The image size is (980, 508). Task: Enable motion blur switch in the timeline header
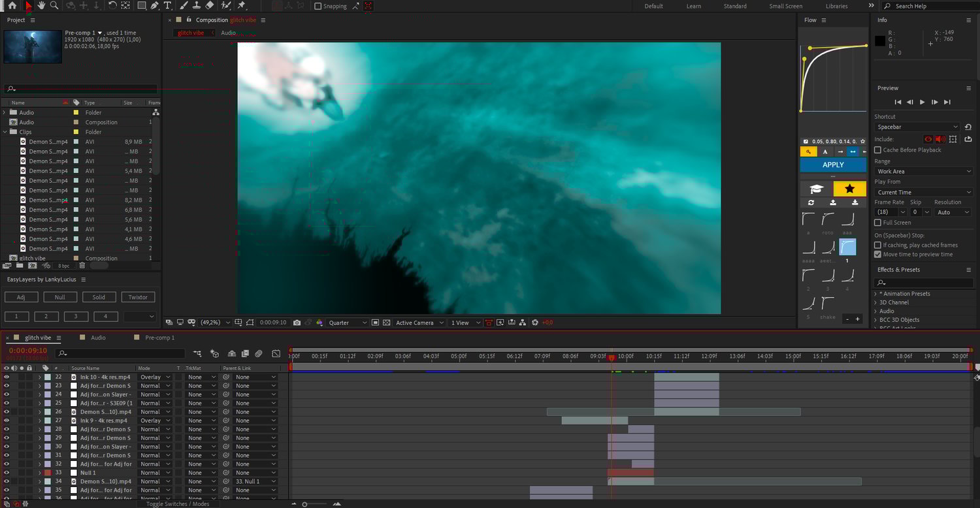[259, 353]
